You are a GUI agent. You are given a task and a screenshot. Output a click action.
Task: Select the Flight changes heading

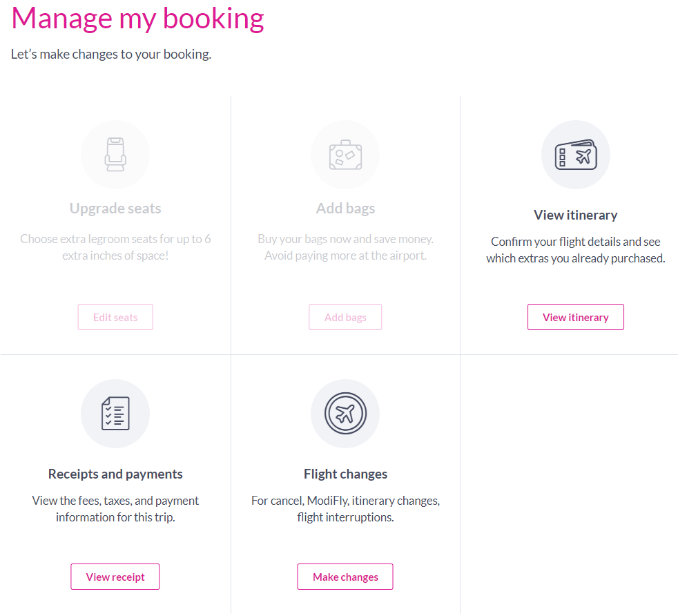tap(345, 474)
